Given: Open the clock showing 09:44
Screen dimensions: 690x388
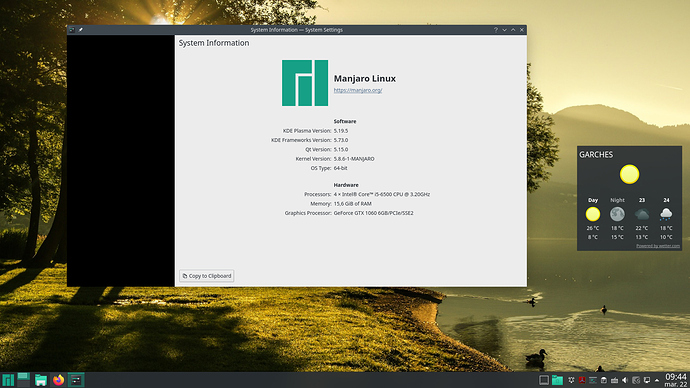Looking at the screenshot, I should (675, 380).
